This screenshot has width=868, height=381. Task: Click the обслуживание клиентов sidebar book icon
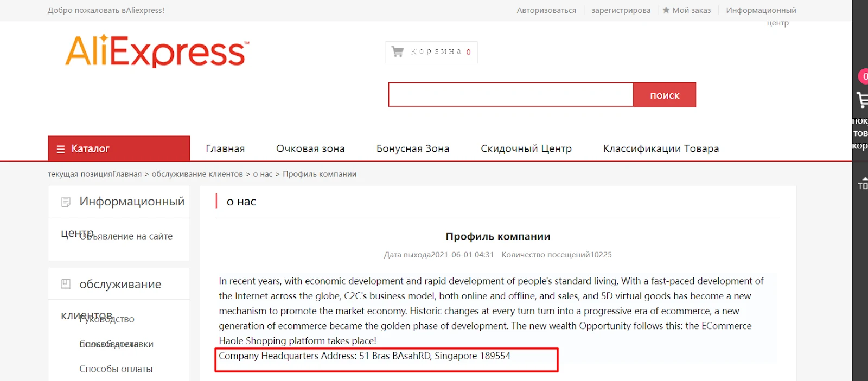click(x=66, y=284)
